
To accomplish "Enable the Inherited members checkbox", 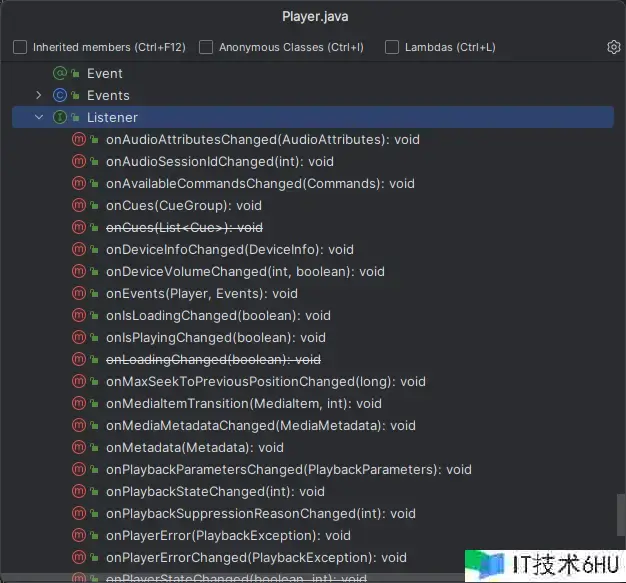I will [x=20, y=47].
